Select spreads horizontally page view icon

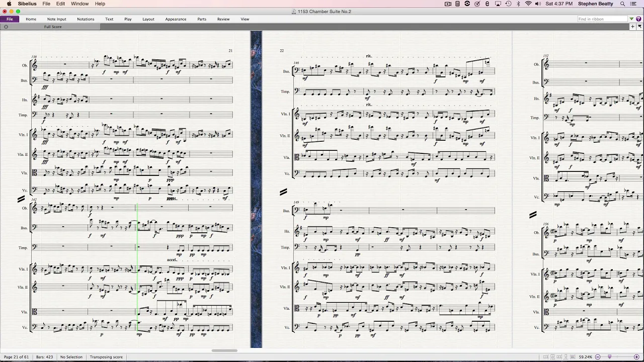pyautogui.click(x=546, y=357)
